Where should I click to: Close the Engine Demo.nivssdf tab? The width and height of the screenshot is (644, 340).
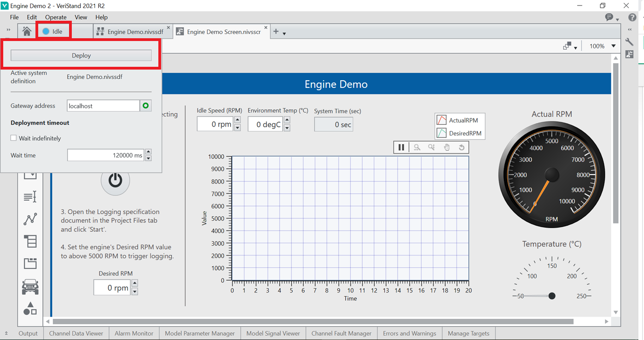click(168, 28)
